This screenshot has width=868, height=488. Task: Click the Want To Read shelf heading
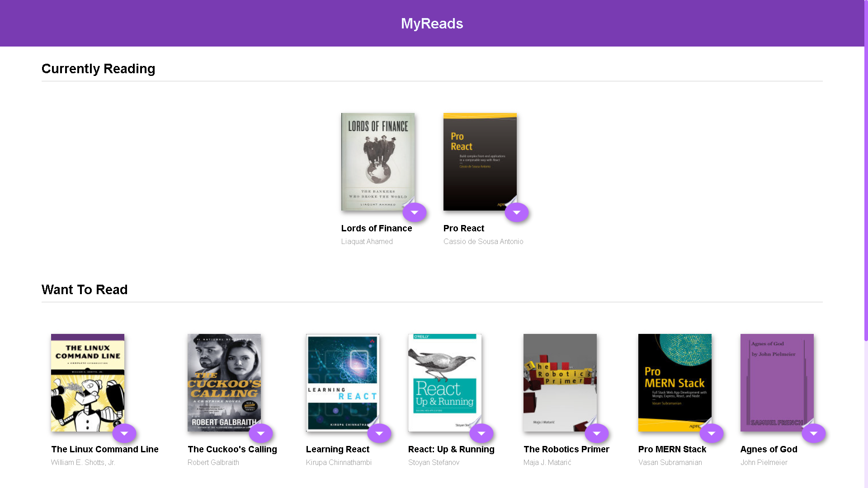click(x=85, y=290)
